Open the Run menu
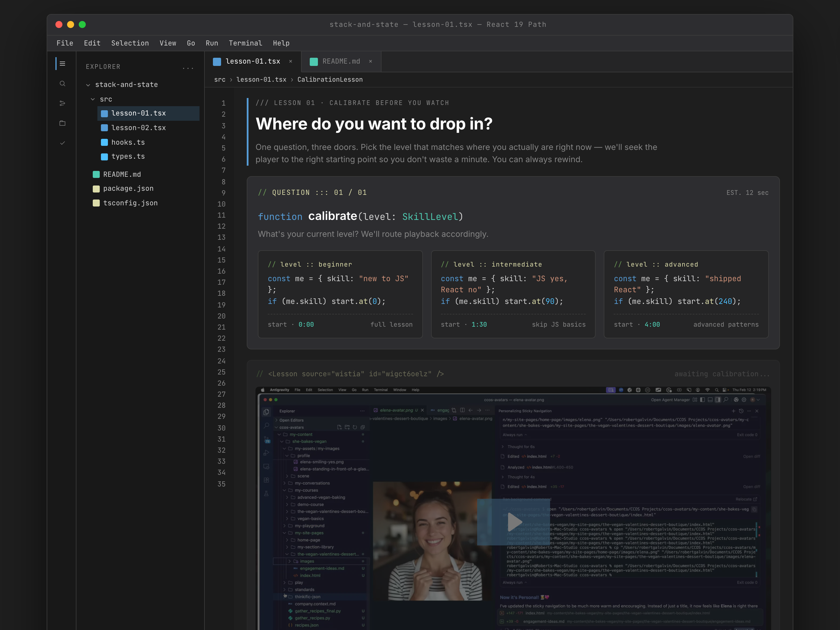The width and height of the screenshot is (840, 630). (x=212, y=43)
